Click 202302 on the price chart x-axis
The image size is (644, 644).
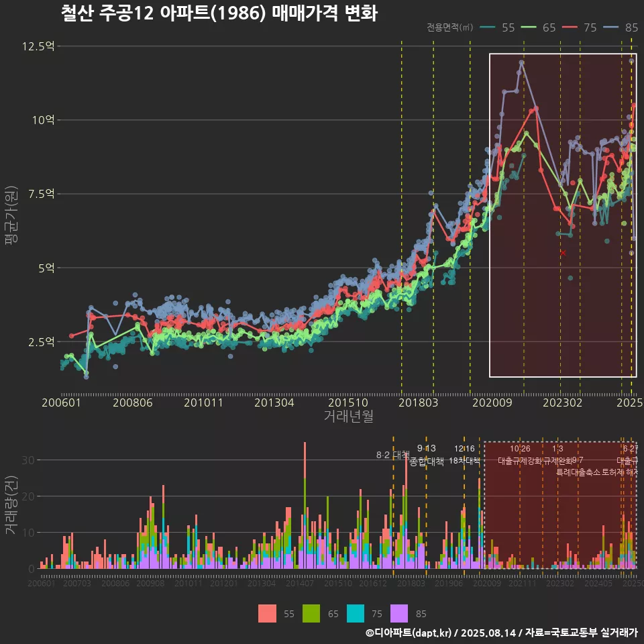(563, 402)
